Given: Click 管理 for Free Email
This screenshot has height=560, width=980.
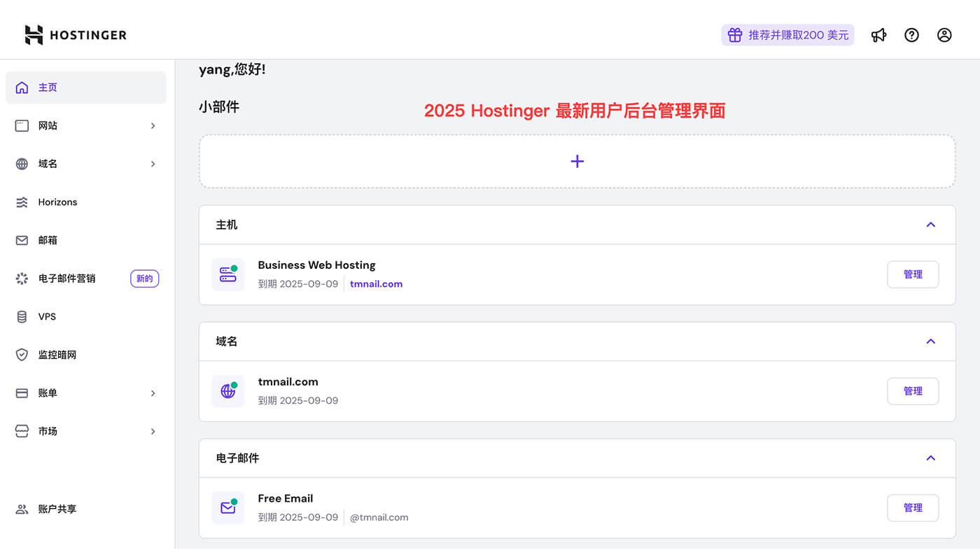Looking at the screenshot, I should click(x=913, y=507).
